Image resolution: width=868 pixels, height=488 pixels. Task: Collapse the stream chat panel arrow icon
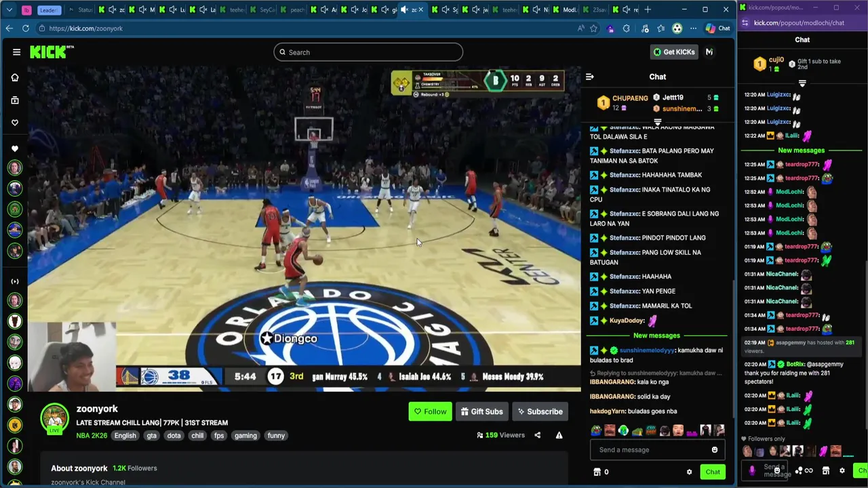[x=590, y=77]
